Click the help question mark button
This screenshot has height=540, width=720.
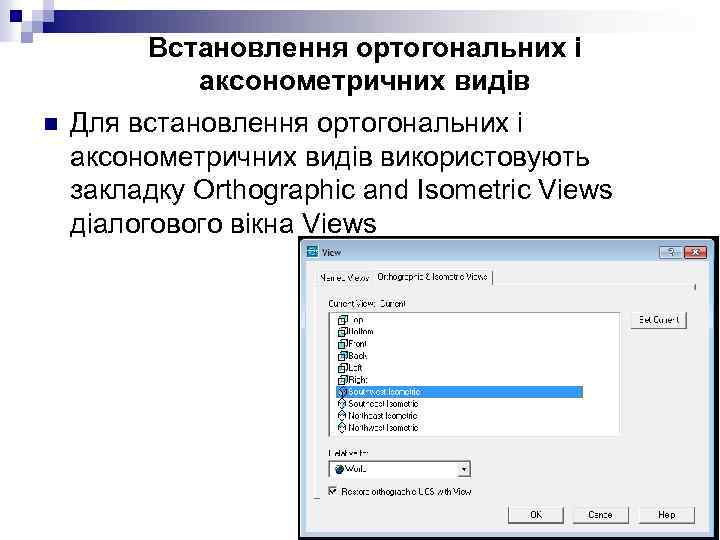[670, 252]
